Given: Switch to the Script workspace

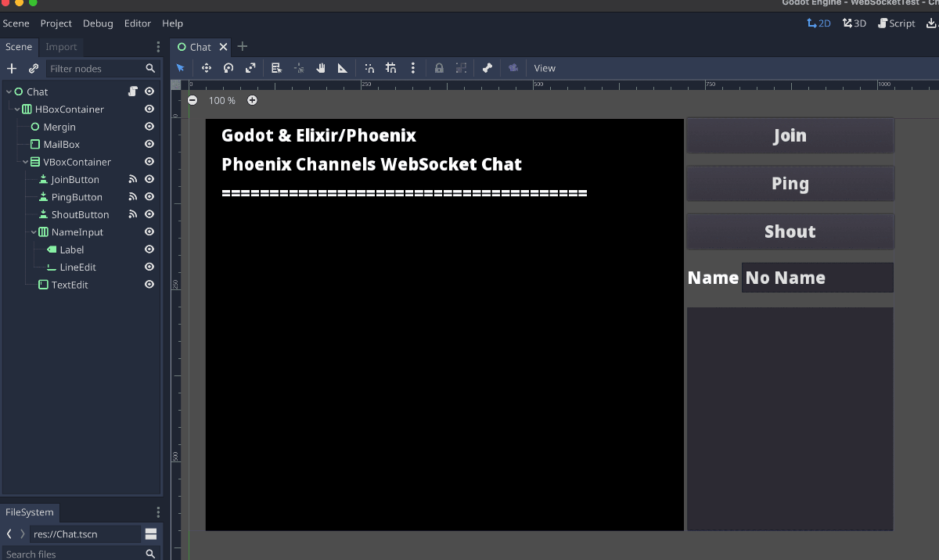Looking at the screenshot, I should pos(897,23).
